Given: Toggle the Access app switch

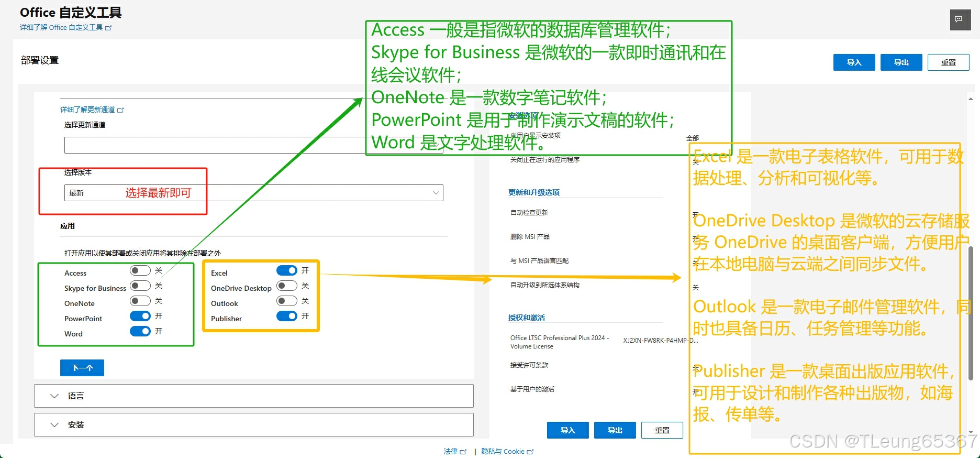Looking at the screenshot, I should point(140,270).
